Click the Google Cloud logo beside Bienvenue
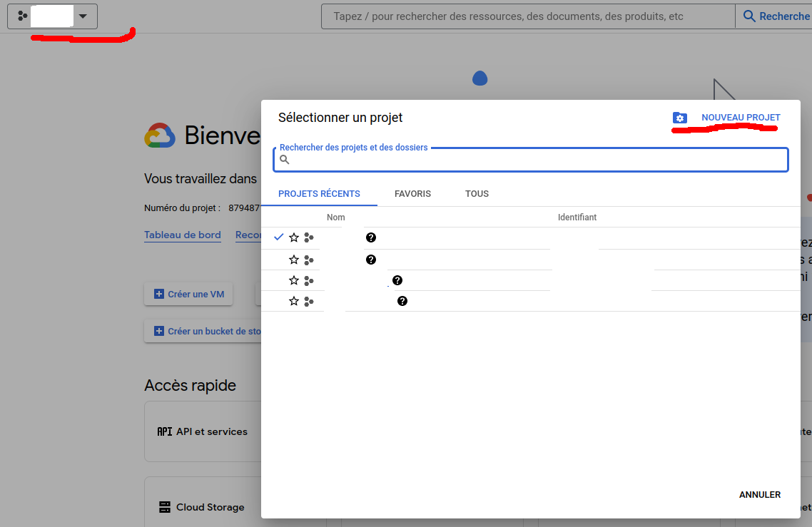The image size is (812, 527). pos(160,135)
